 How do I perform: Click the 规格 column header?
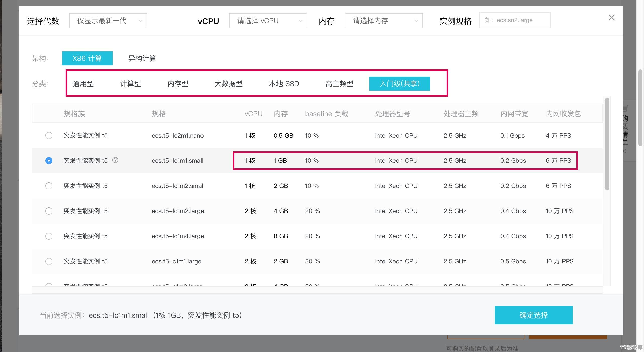[x=159, y=114]
